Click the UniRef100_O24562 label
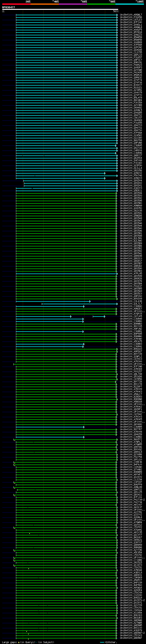This screenshot has height=644, width=146. coord(131,135)
